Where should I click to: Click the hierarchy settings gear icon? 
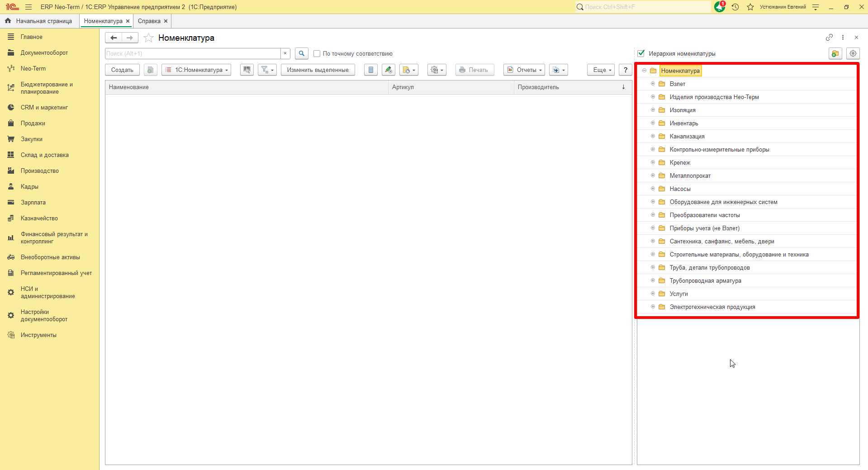pyautogui.click(x=853, y=53)
